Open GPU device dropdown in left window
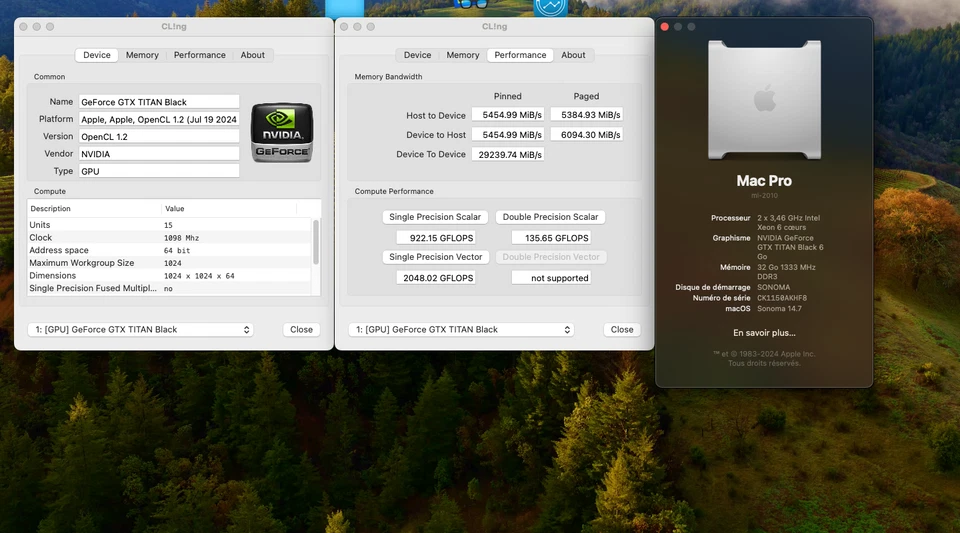The image size is (960, 533). point(140,329)
